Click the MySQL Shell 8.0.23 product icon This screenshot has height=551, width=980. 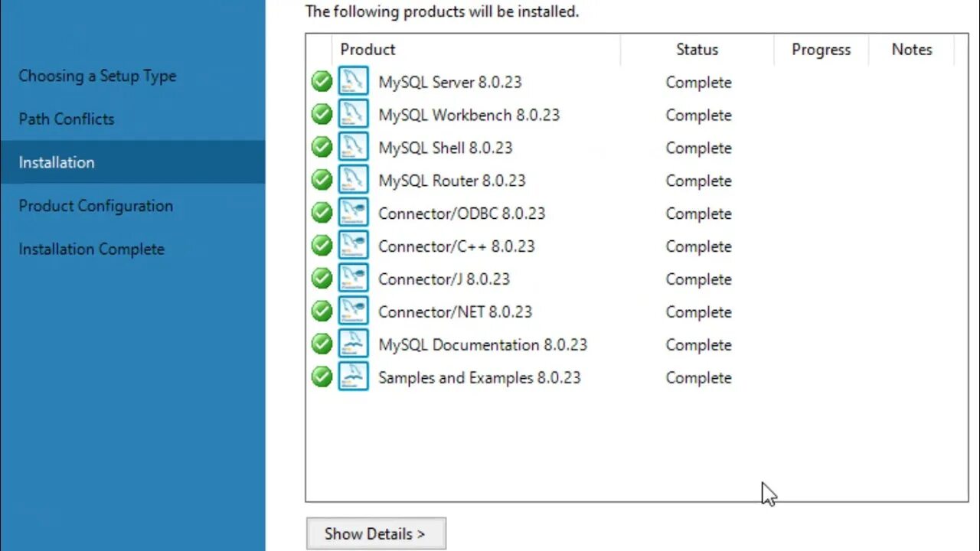[x=353, y=147]
